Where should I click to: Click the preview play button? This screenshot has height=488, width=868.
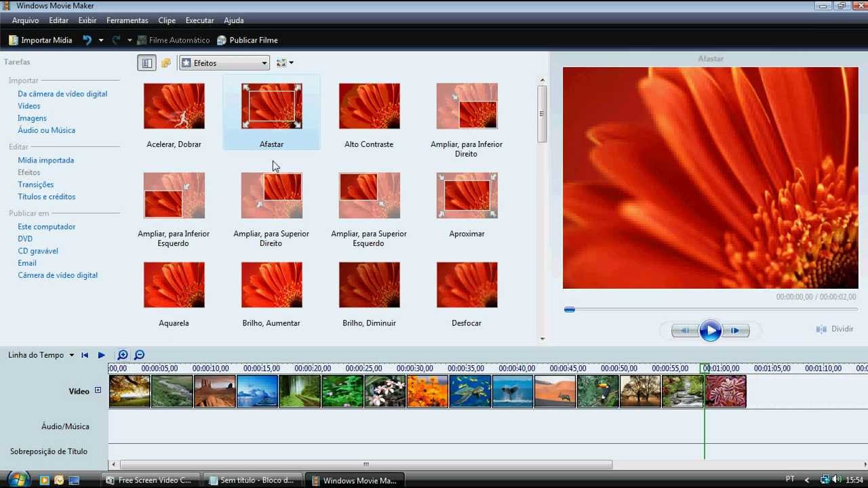pyautogui.click(x=710, y=331)
